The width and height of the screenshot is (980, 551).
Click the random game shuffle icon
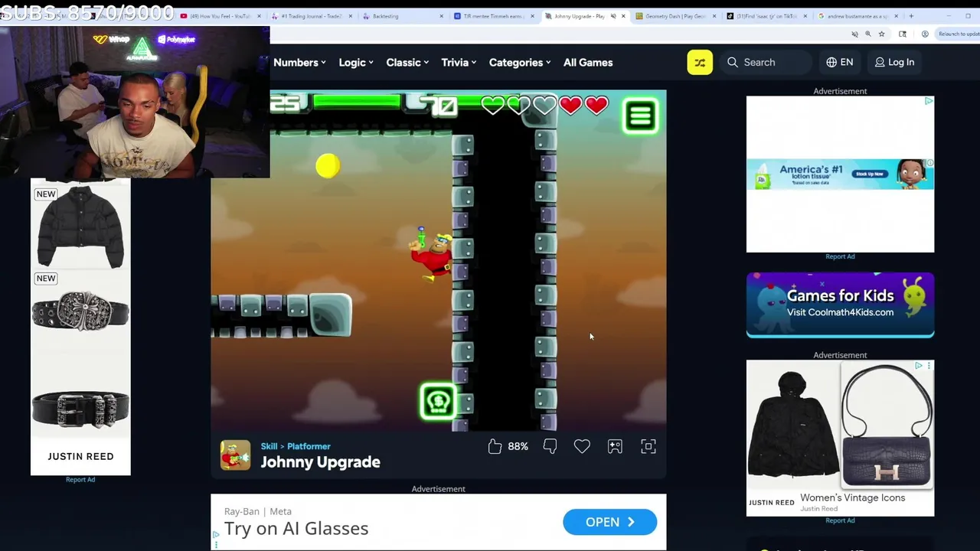pos(700,62)
